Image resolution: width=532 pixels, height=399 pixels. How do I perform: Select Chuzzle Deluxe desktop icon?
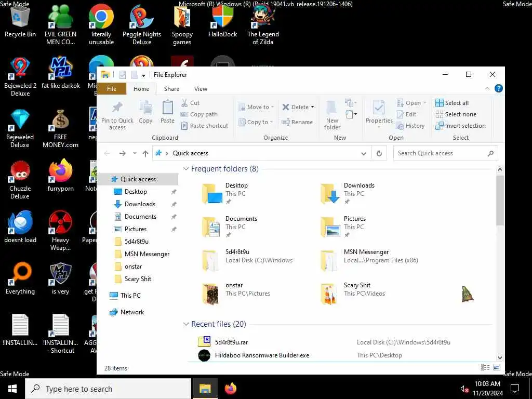[20, 179]
